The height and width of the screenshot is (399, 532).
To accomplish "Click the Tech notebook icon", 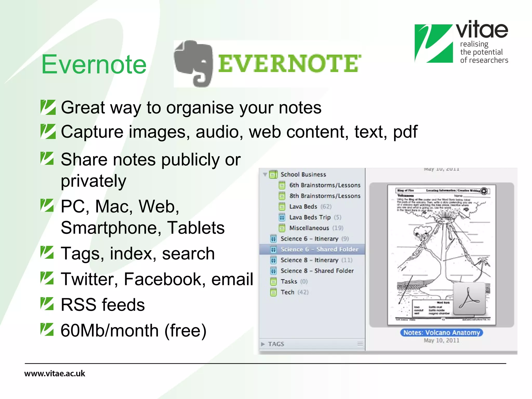I will click(273, 292).
